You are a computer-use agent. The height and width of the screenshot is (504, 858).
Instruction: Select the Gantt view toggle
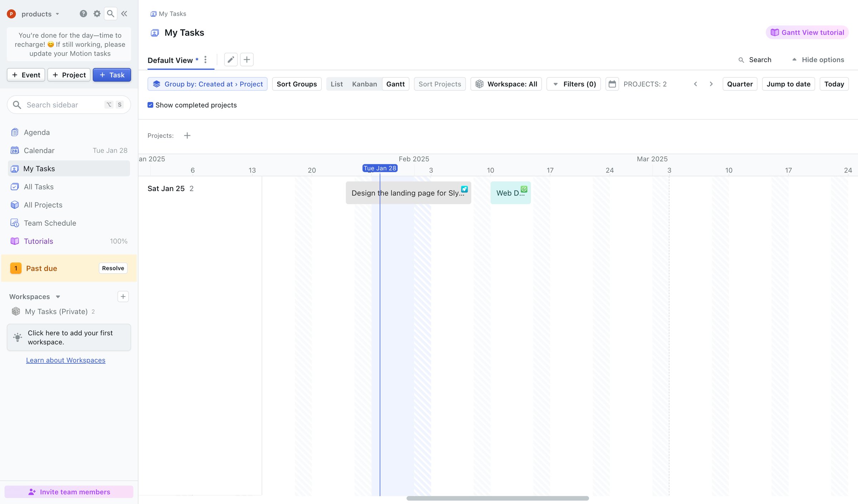[395, 84]
